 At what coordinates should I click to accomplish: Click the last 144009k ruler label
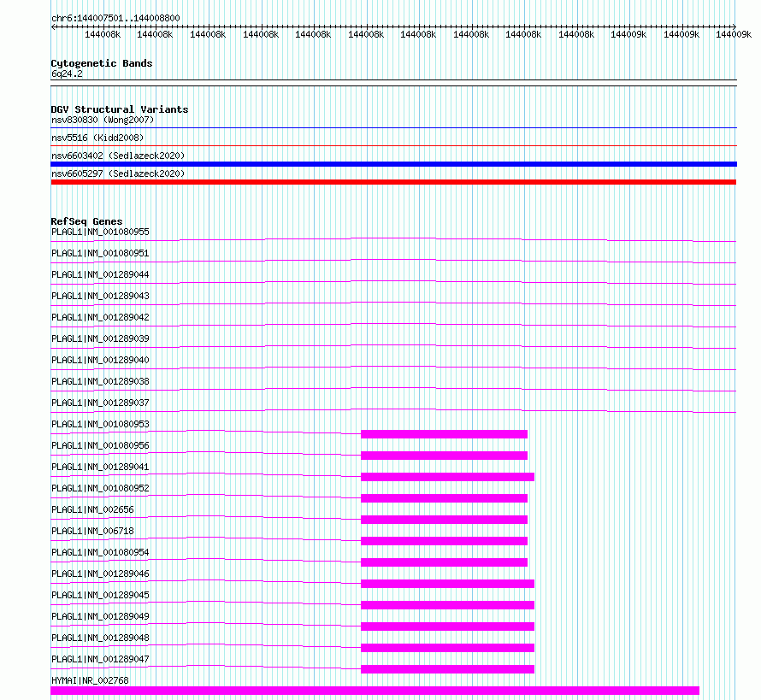pos(734,34)
